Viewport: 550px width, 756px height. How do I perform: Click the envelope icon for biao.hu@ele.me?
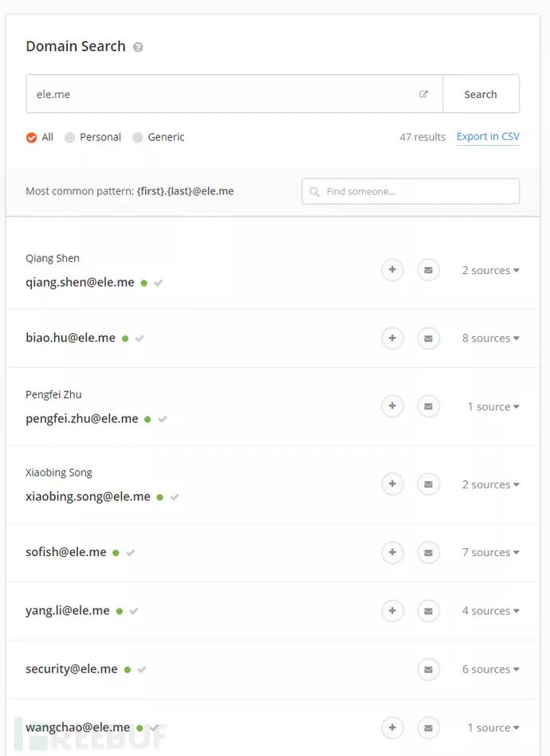pyautogui.click(x=428, y=338)
